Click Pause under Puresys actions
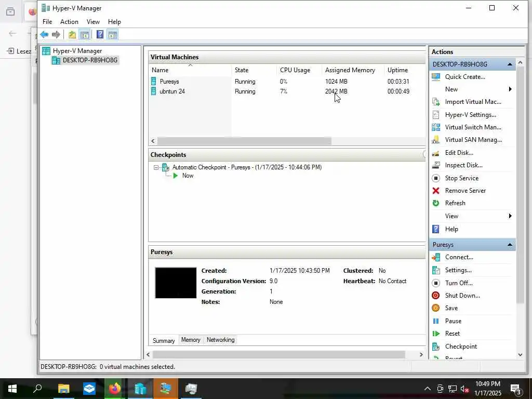 (453, 321)
